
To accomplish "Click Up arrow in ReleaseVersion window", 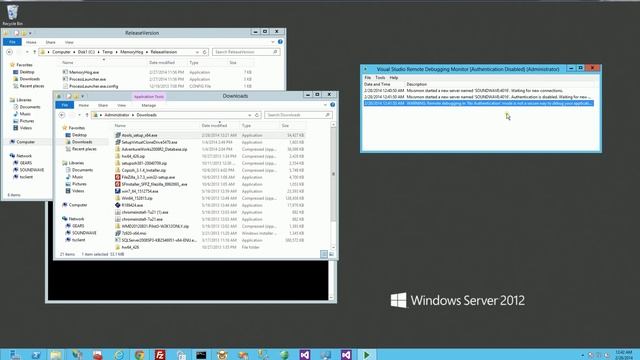I will pyautogui.click(x=35, y=52).
